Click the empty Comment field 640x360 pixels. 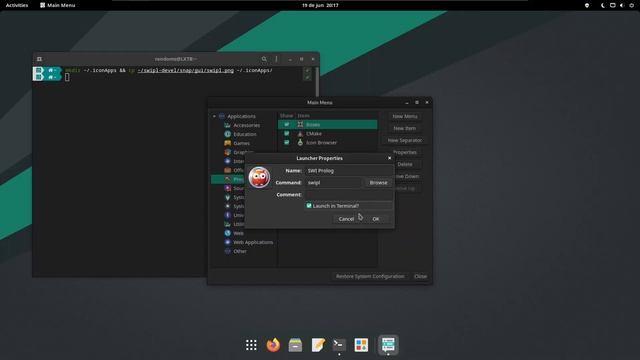point(349,195)
